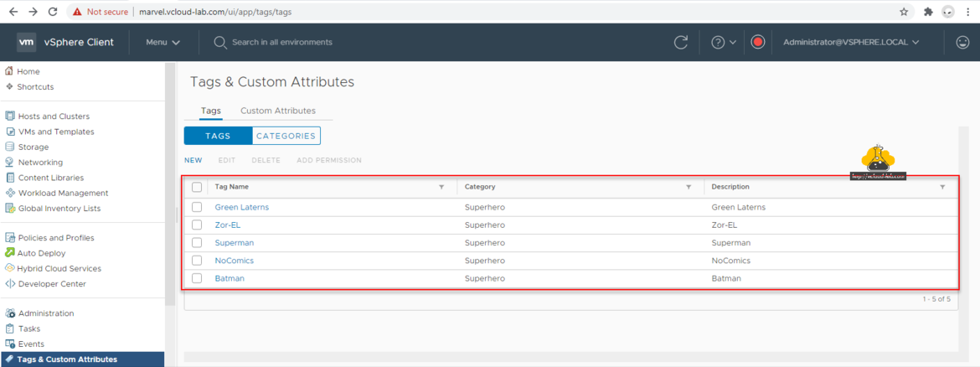The width and height of the screenshot is (980, 367).
Task: Click the Policies and Profiles icon
Action: point(9,238)
